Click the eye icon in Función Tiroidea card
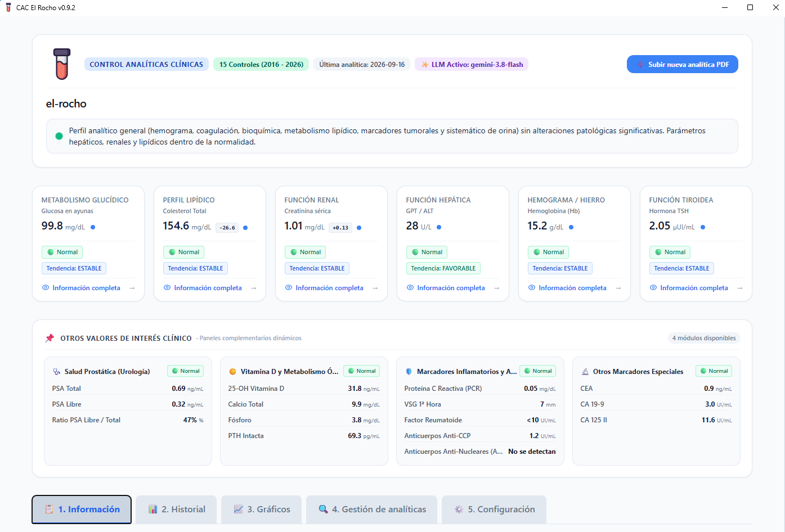The height and width of the screenshot is (532, 785). click(x=653, y=287)
